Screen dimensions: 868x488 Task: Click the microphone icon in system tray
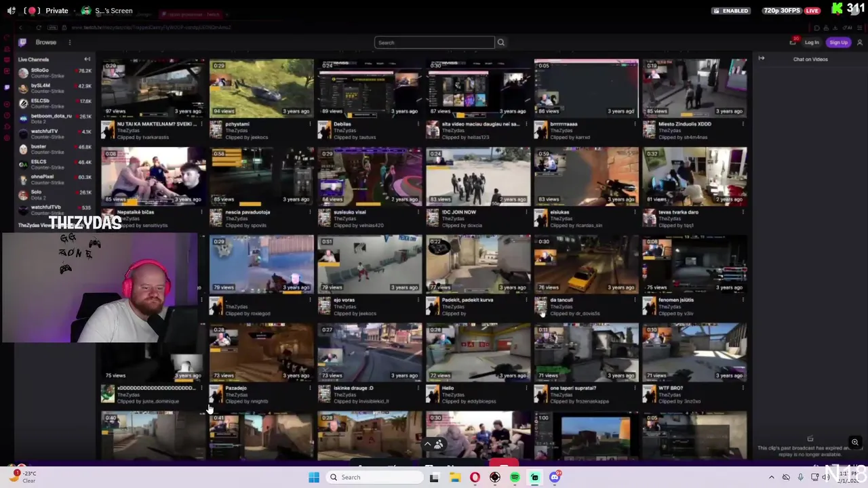pos(800,477)
